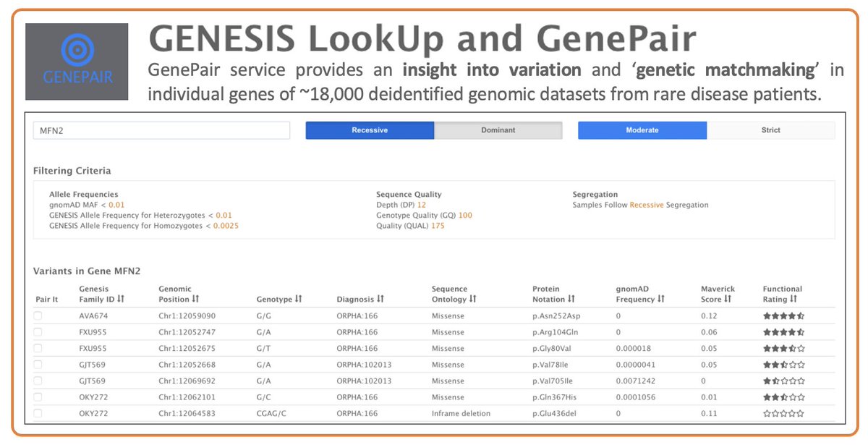Click Pair It column header
868x445 pixels.
pos(46,299)
